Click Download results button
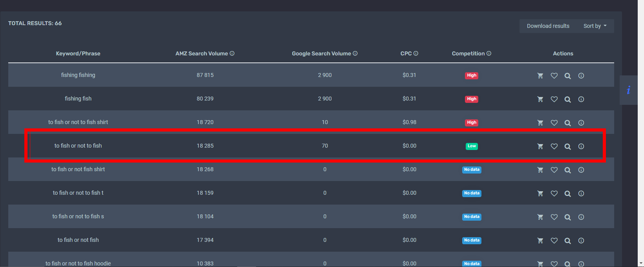Screen dimensions: 644x267 click(548, 26)
